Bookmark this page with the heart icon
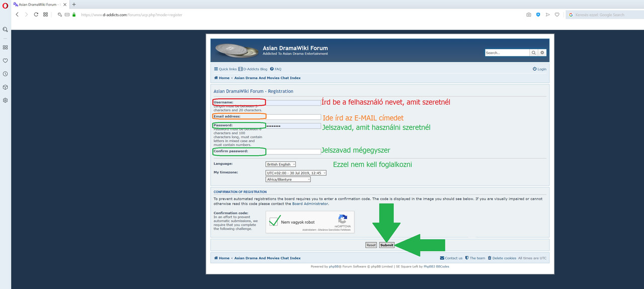644x289 pixels. point(557,15)
